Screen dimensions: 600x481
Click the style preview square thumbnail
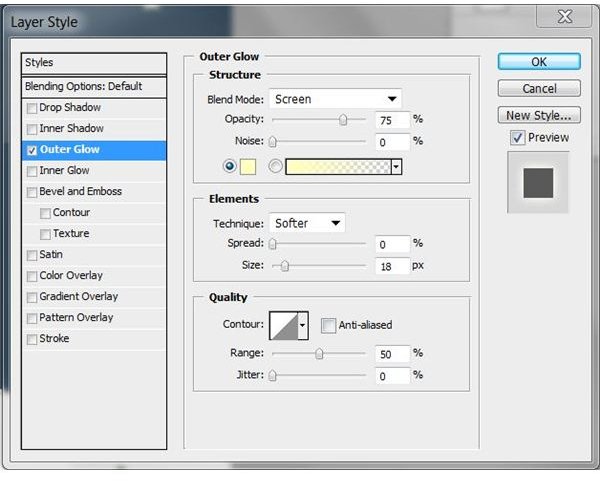pyautogui.click(x=538, y=183)
